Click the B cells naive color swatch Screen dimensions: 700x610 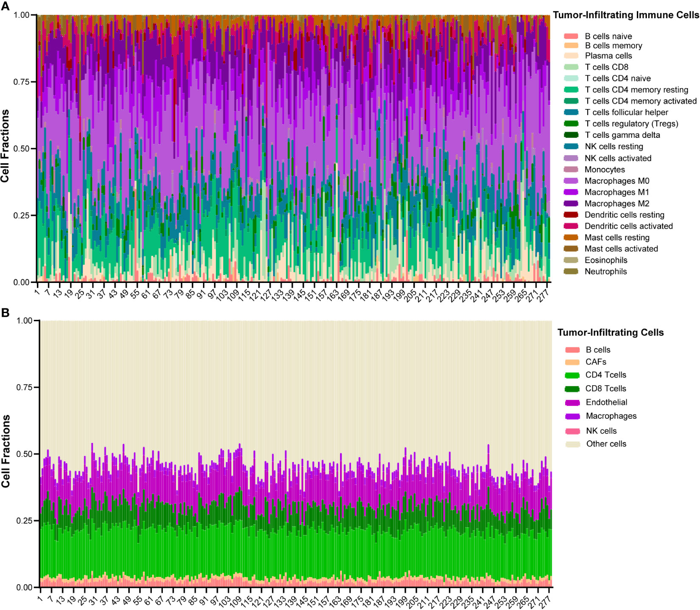[571, 36]
